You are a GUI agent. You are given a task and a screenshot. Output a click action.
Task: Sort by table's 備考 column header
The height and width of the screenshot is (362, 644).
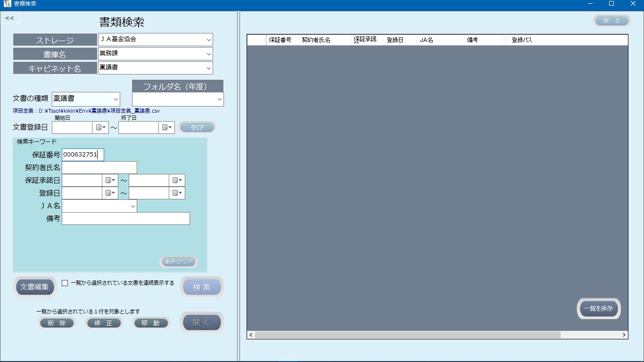(x=483, y=40)
